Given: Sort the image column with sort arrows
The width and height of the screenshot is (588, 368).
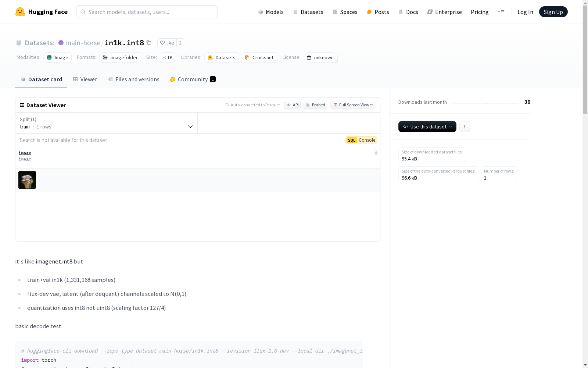Looking at the screenshot, I should [376, 153].
